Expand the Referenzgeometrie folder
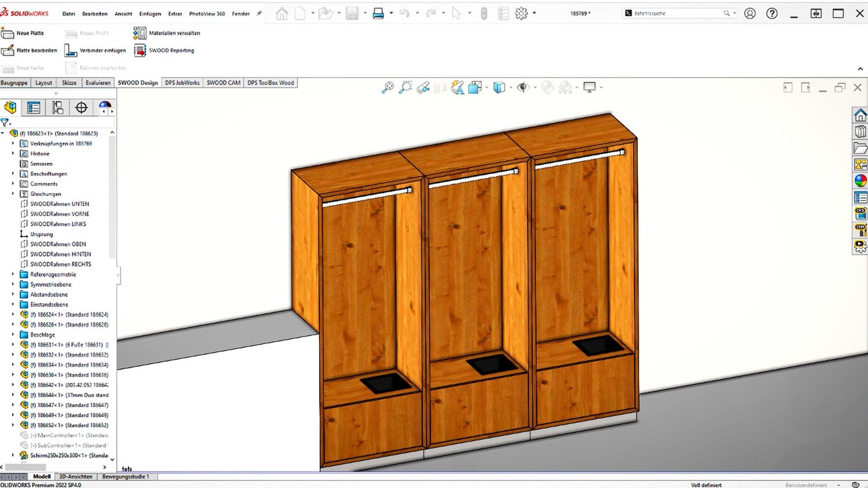The width and height of the screenshot is (868, 488). tap(13, 274)
